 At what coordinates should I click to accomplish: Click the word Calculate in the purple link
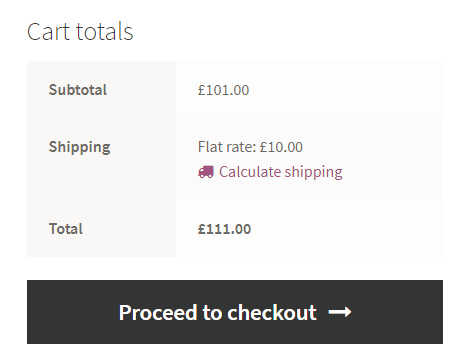(250, 172)
